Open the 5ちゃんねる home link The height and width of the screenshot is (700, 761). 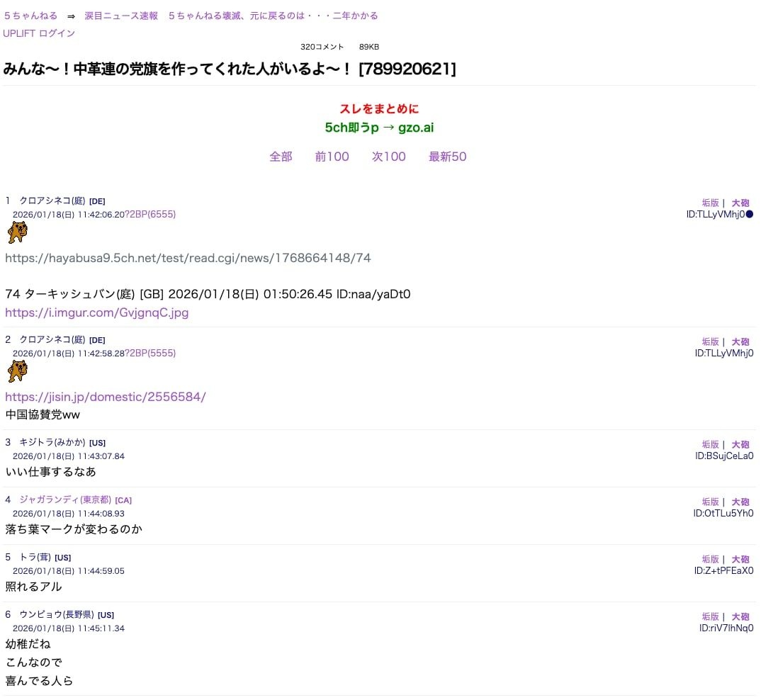click(30, 16)
